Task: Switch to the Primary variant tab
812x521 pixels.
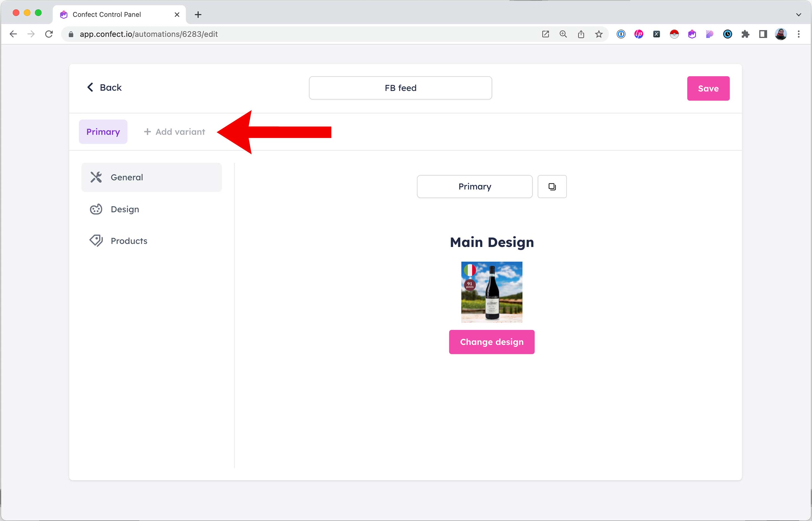Action: pos(103,132)
